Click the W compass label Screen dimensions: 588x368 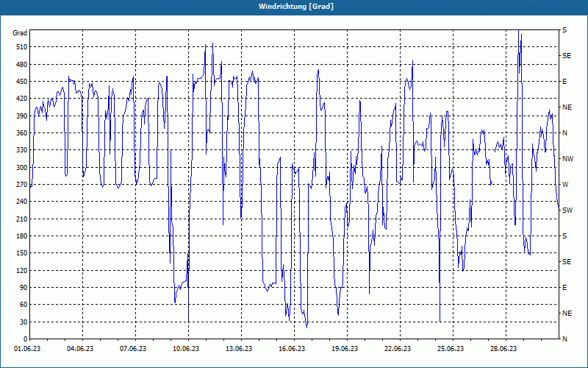click(565, 185)
